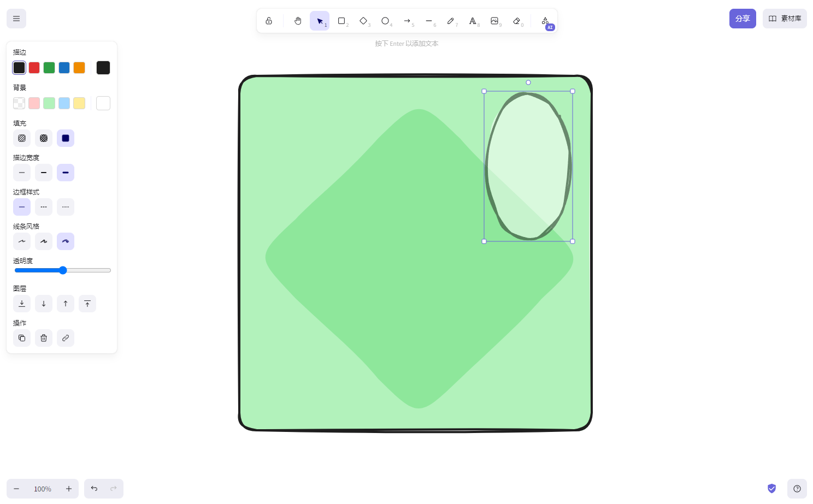Choose solid fill style
The height and width of the screenshot is (504, 813).
pos(66,138)
